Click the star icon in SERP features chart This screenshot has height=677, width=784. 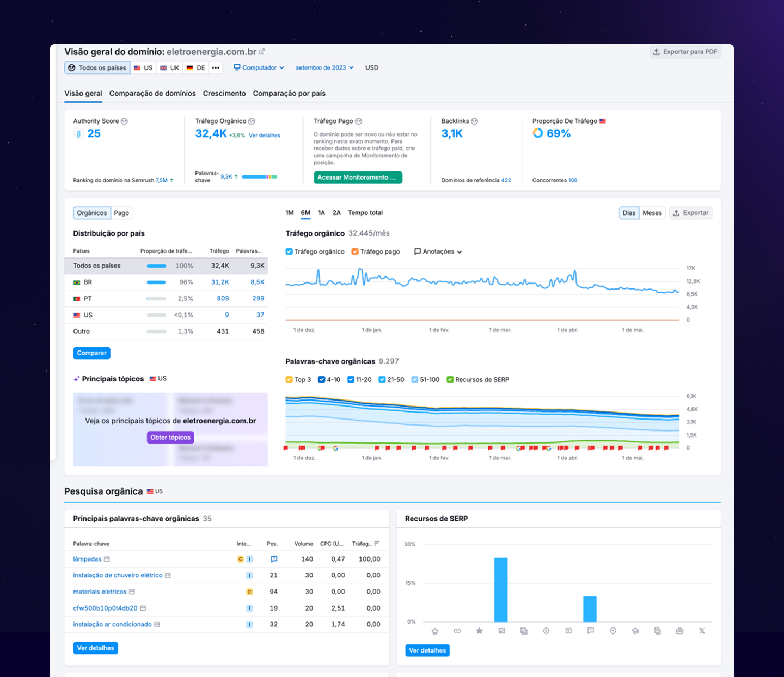(x=480, y=631)
